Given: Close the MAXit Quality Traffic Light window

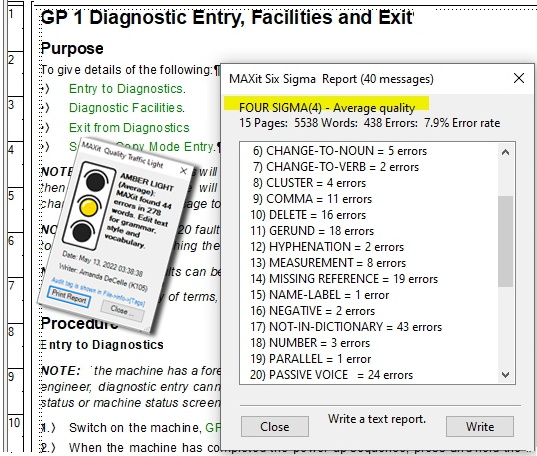Looking at the screenshot, I should 183,171.
